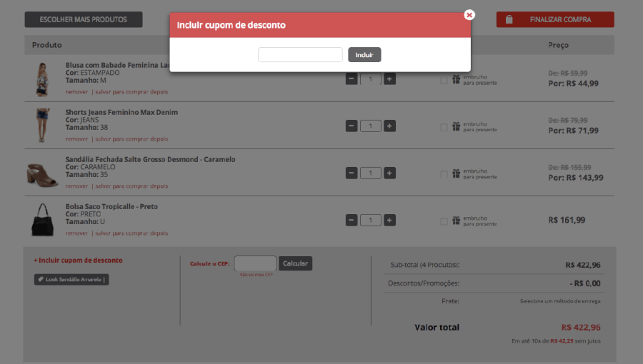Increase quantity of Blusa com Babado

389,79
